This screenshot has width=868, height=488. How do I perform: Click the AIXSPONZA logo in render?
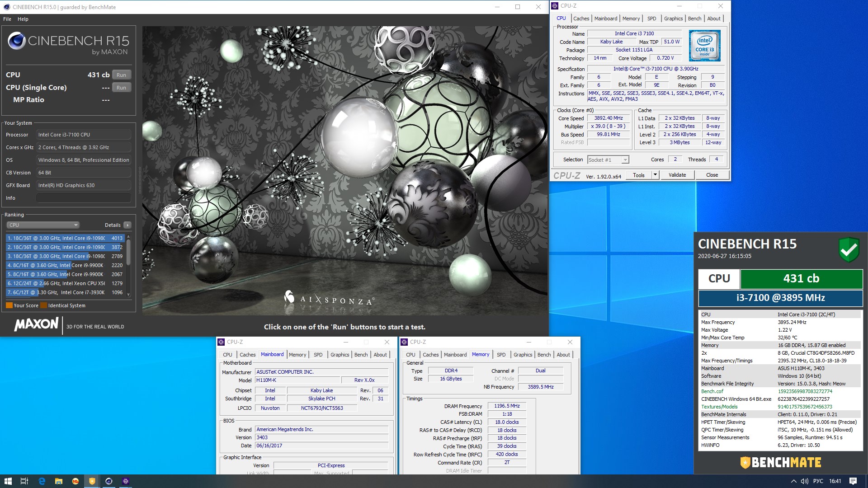[329, 299]
